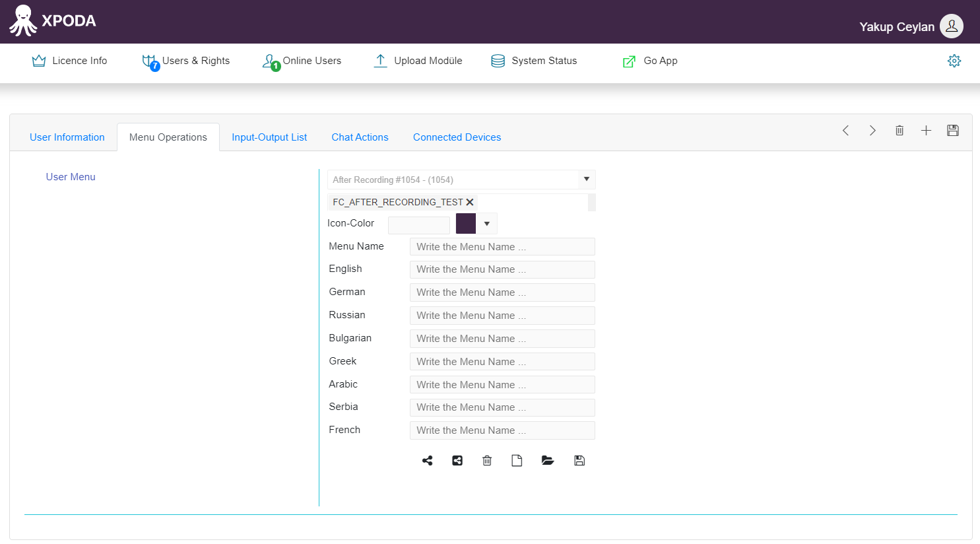The height and width of the screenshot is (544, 980).
Task: Delete user with top trash icon
Action: (899, 130)
